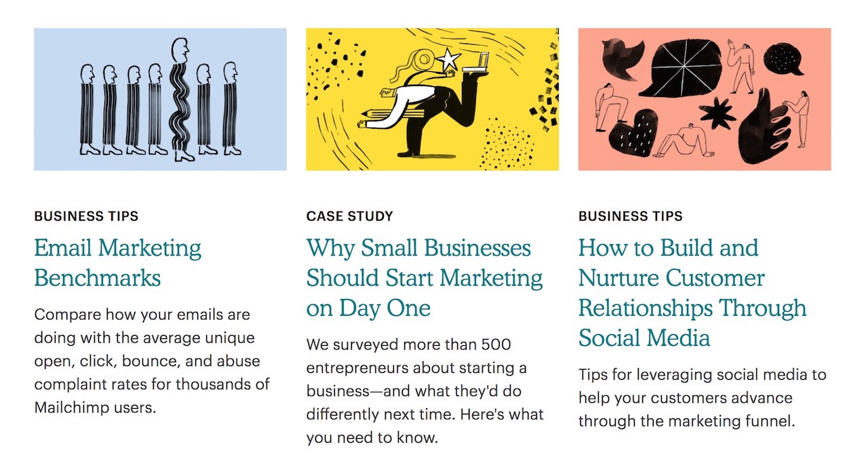Click the blue striped-figures illustration thumbnail

(160, 99)
